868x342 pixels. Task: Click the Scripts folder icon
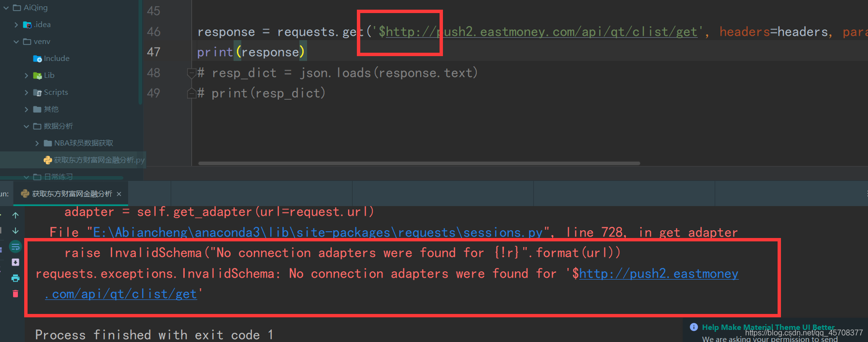click(x=37, y=92)
